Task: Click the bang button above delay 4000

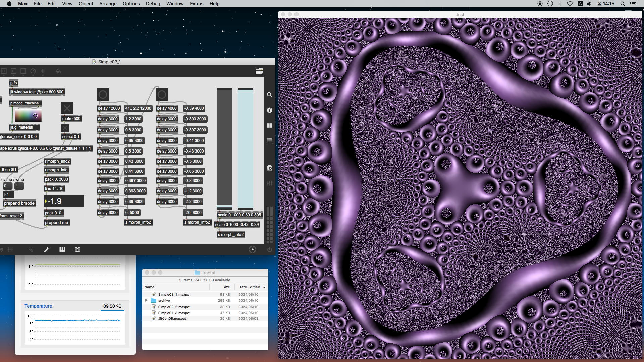Action: 162,95
